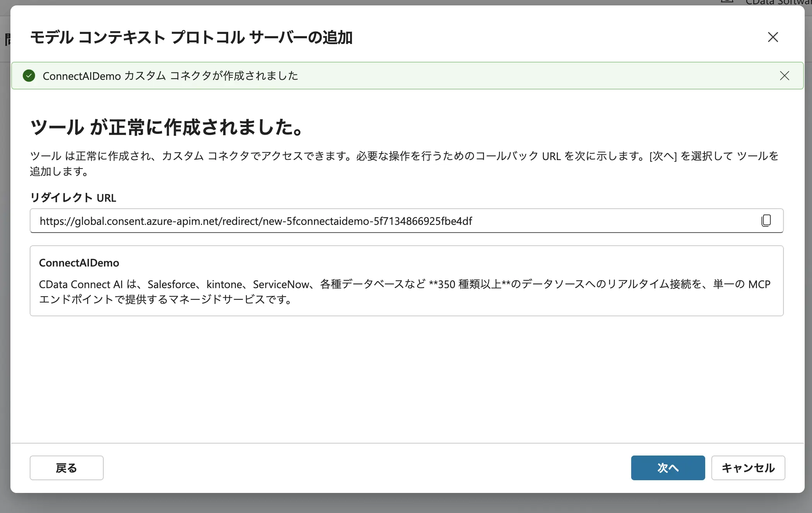Highlight the global.consent.azure-apim.net URL text
Viewport: 812px width, 513px height.
[x=255, y=221]
